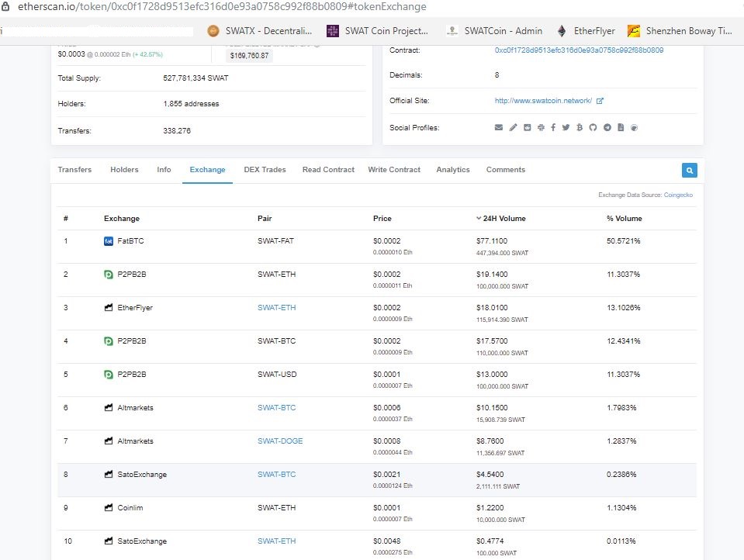Open the blog pencil icon
The height and width of the screenshot is (560, 744).
(x=513, y=127)
